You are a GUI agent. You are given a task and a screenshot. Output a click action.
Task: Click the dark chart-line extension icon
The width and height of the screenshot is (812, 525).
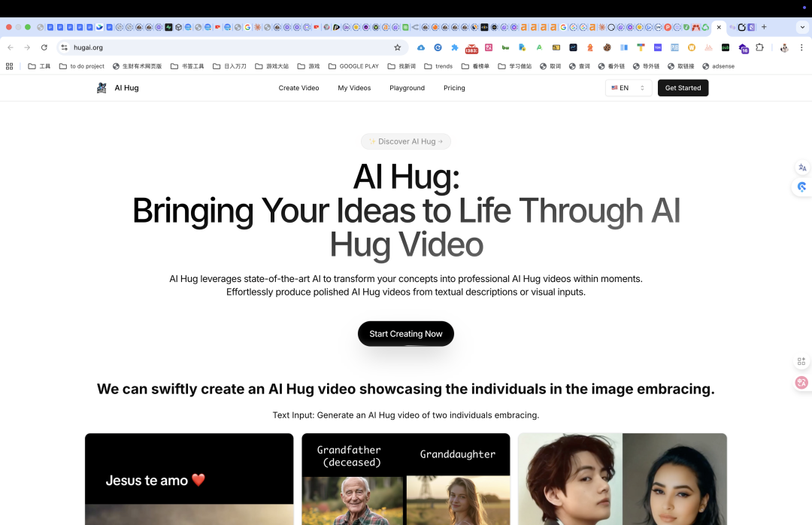pos(573,47)
